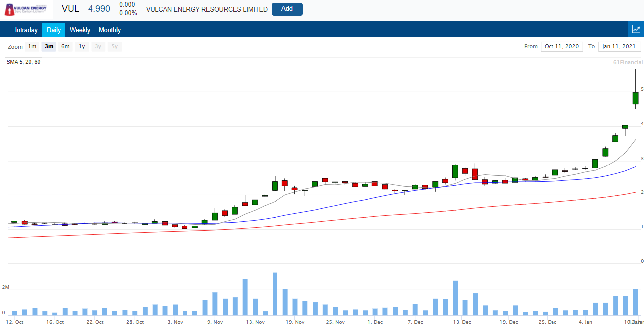
Task: Click the 19. Dec x-axis label
Action: [x=509, y=322]
